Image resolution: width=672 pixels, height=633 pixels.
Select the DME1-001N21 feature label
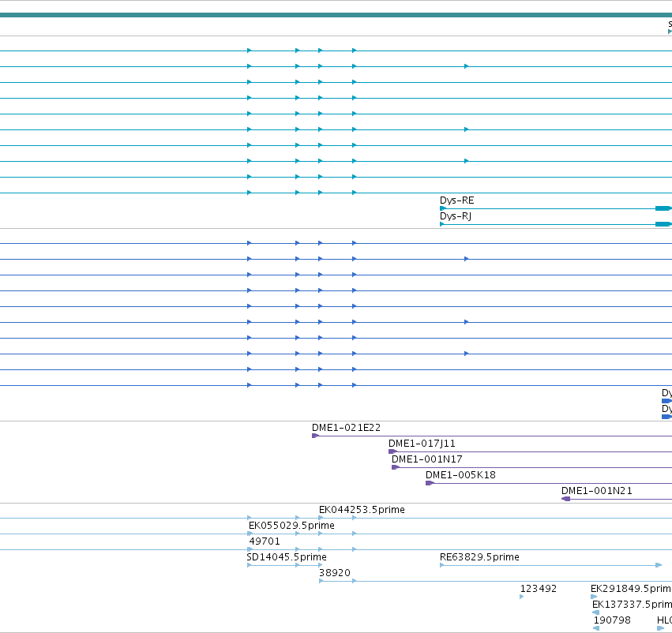[x=596, y=491]
